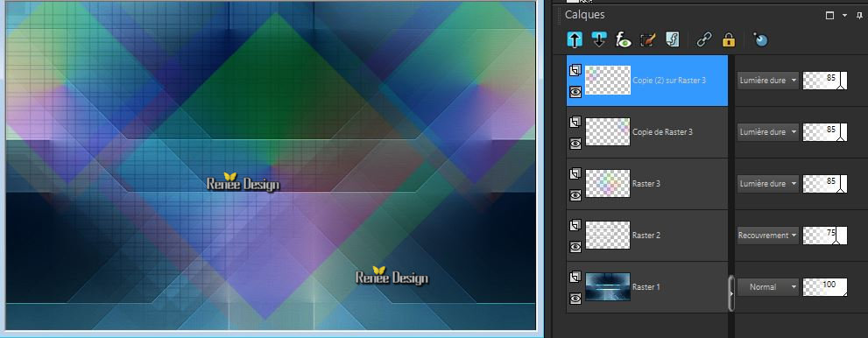Open the Calques panel options arrow menu

844,16
